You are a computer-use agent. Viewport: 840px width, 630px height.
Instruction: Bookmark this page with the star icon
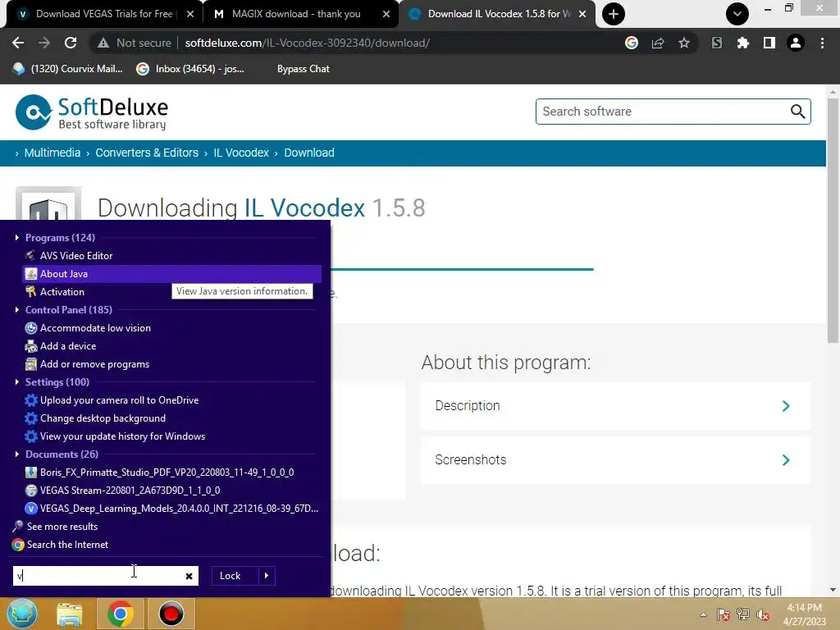[684, 43]
